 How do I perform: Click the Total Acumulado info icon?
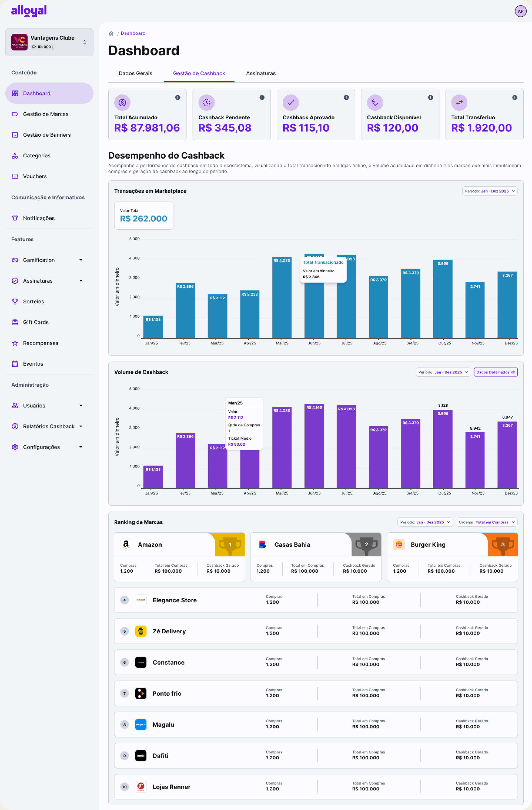(178, 97)
